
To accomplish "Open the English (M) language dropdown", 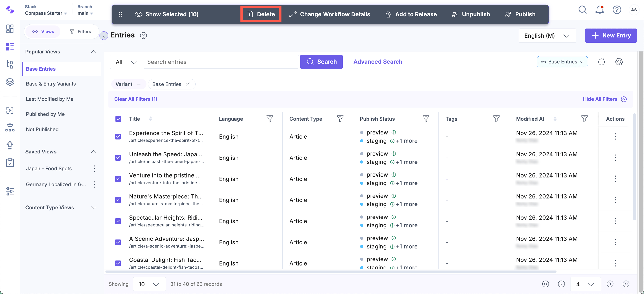I will [x=547, y=36].
